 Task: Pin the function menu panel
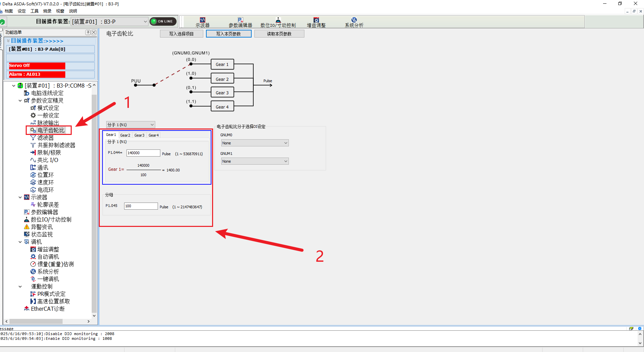pyautogui.click(x=88, y=32)
